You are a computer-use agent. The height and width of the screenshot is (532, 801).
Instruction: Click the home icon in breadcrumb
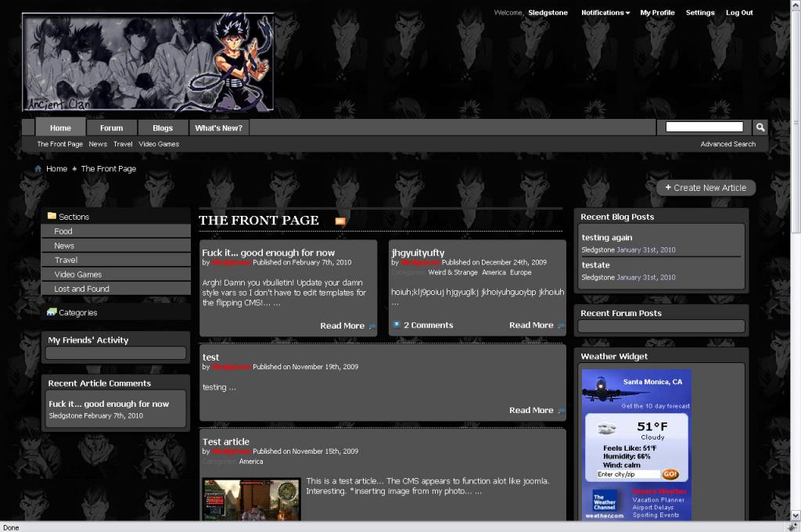click(x=38, y=169)
